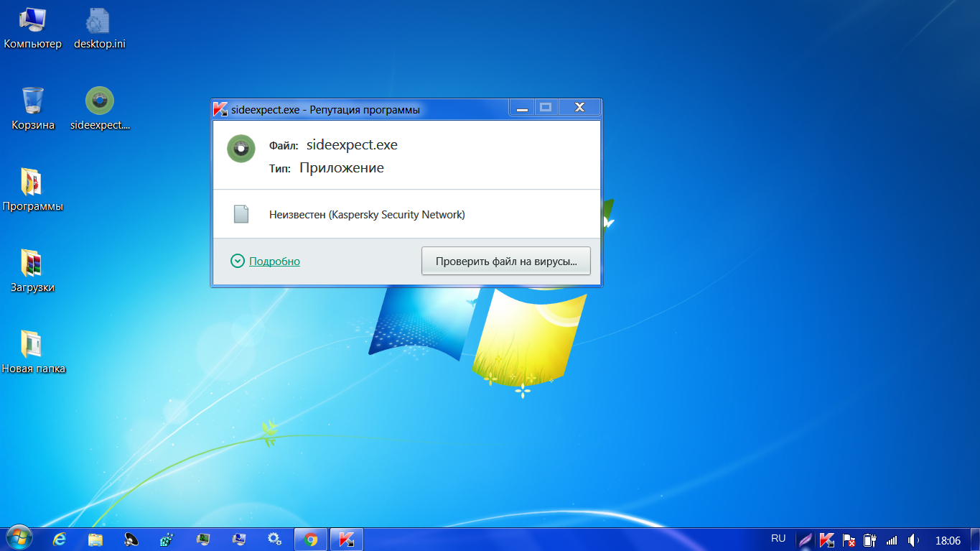This screenshot has height=551, width=980.
Task: Click the Неизвестен (Kaspersky Security Network) text
Action: pos(367,214)
